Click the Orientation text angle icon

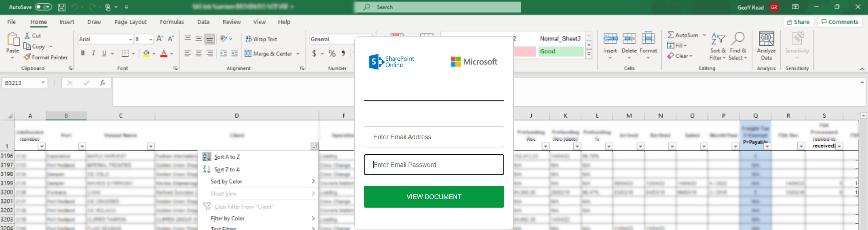pyautogui.click(x=224, y=39)
